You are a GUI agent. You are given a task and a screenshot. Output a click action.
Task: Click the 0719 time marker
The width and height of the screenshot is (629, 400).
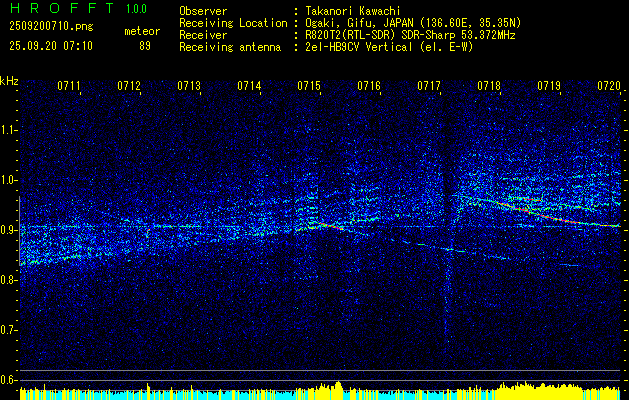coord(549,86)
